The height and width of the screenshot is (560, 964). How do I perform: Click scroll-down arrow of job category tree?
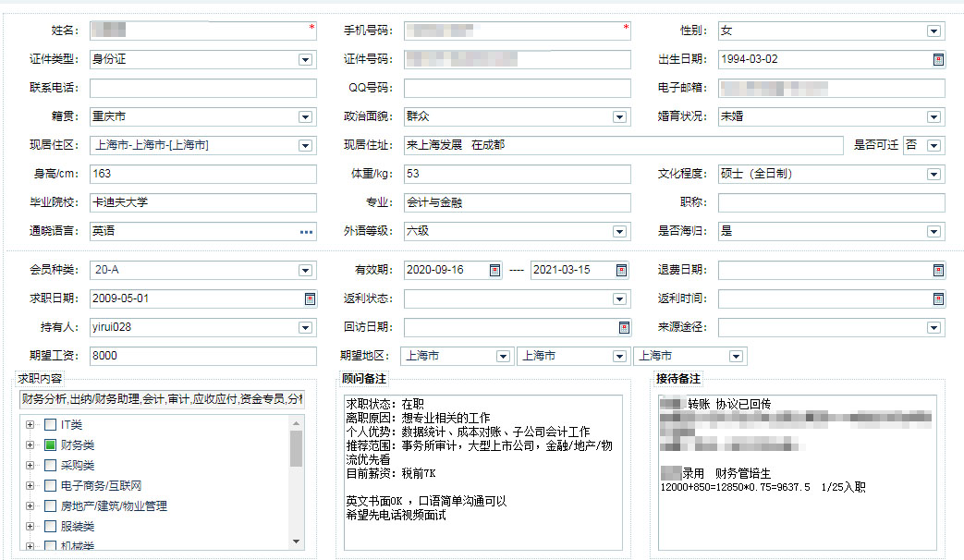297,542
